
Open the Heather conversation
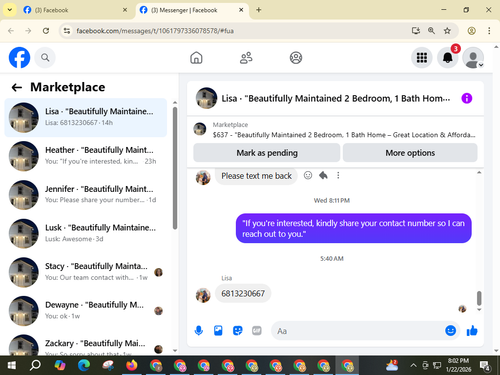[x=86, y=156]
